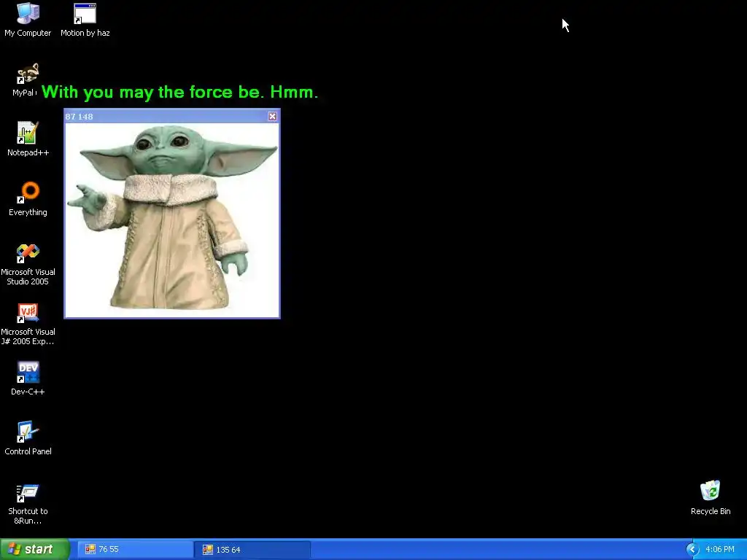
Task: Click the green With you may the force be text
Action: pos(179,92)
